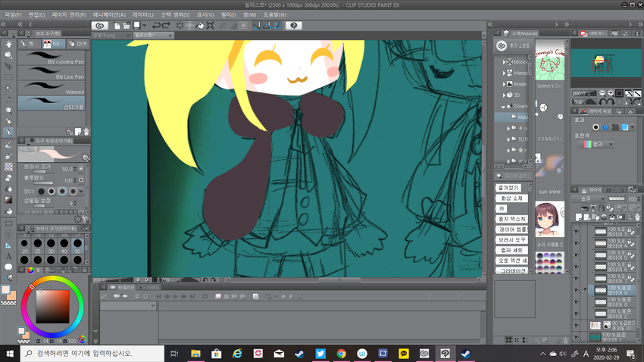Toggle the tone effect in Layer Property
This screenshot has height=362, width=644.
(x=615, y=127)
